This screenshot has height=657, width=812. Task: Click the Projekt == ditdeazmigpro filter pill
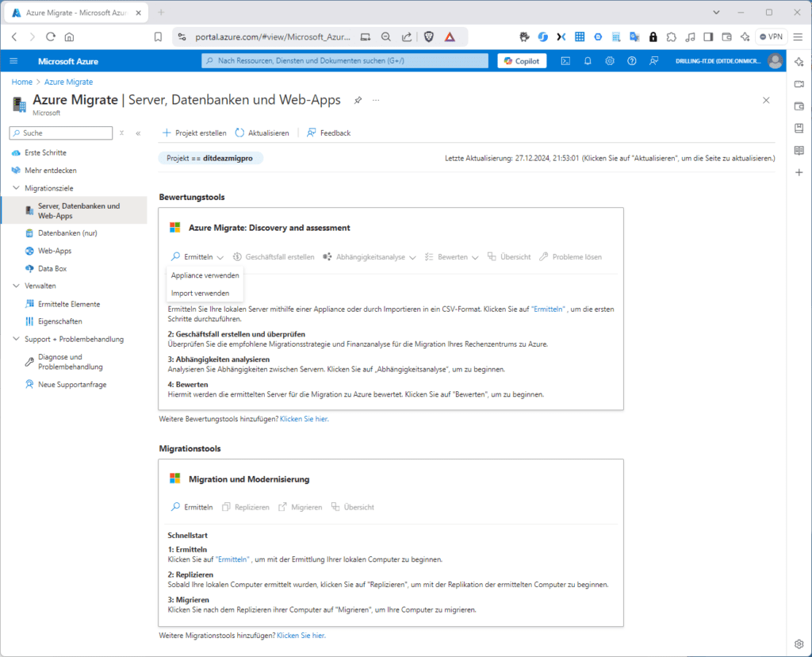[210, 158]
